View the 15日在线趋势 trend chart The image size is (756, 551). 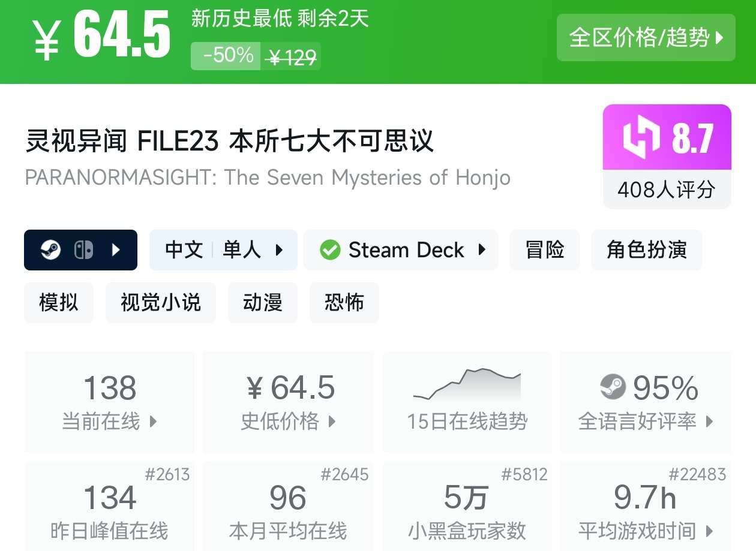coord(467,402)
